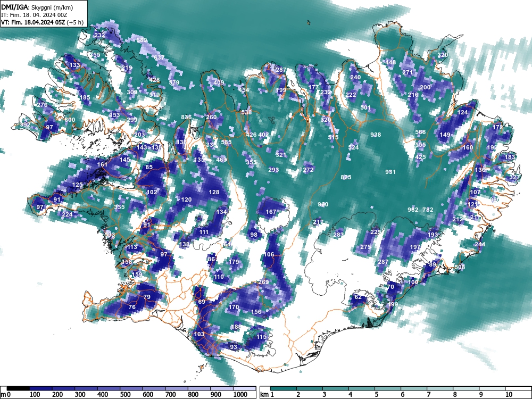Click the visibility value 76 on Reykjanes
The height and width of the screenshot is (399, 532).
pyautogui.click(x=132, y=307)
